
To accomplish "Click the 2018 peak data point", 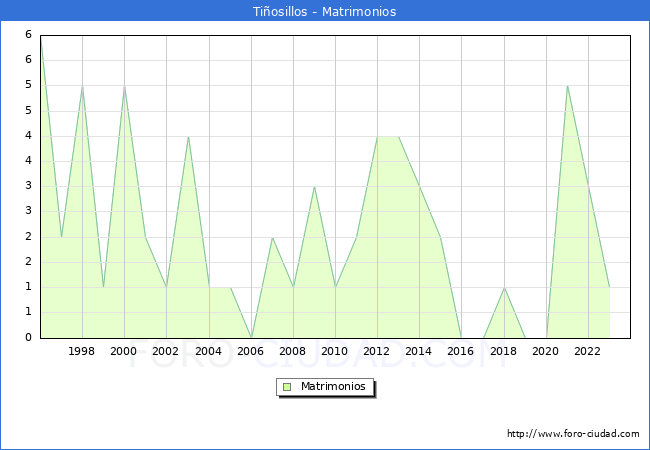I will 504,288.
